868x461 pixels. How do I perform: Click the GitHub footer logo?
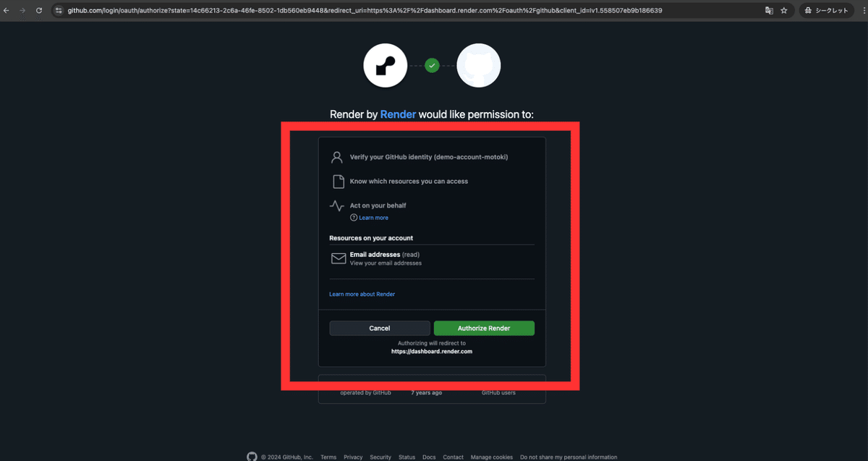(x=252, y=457)
